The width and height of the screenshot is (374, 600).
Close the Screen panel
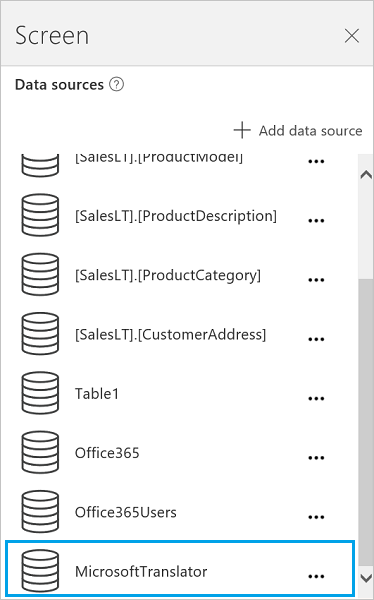coord(351,36)
